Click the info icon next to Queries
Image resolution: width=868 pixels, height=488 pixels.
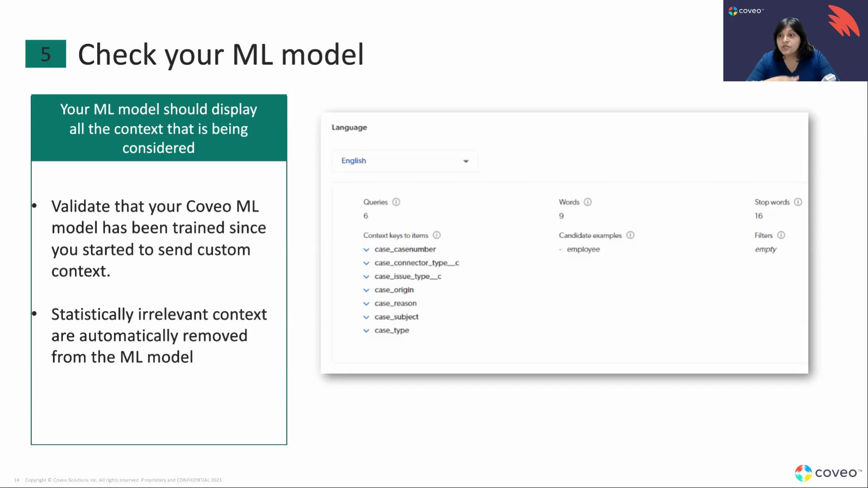[x=396, y=202]
